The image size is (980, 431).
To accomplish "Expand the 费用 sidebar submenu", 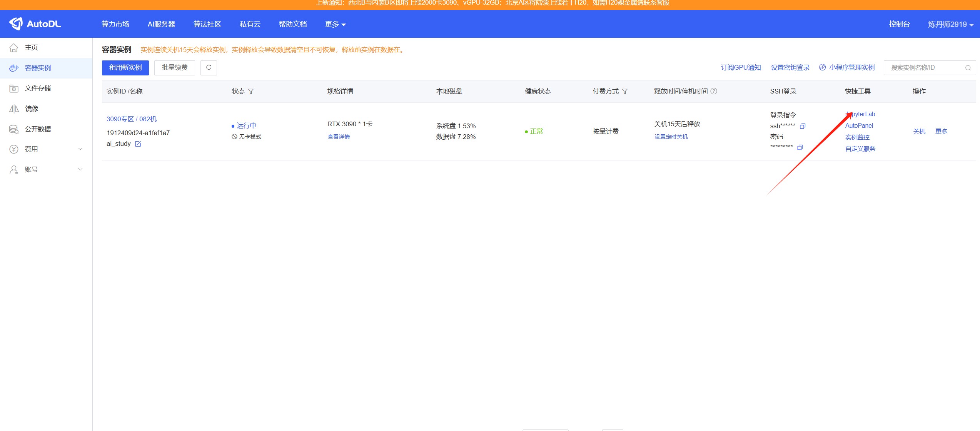I will point(80,149).
